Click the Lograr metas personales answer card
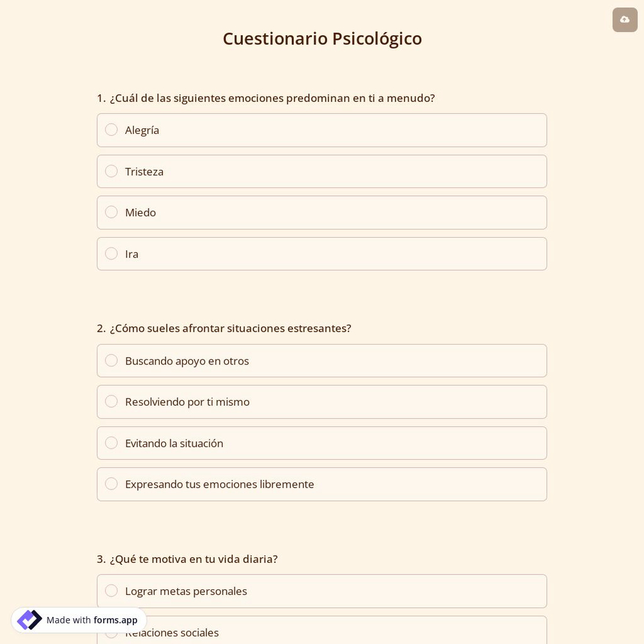Viewport: 644px width, 644px height. [x=322, y=591]
